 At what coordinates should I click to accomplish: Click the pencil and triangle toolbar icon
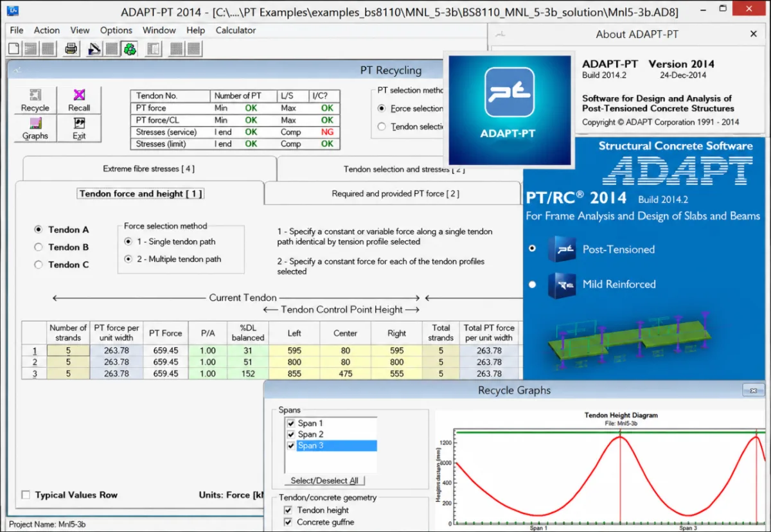coord(95,48)
